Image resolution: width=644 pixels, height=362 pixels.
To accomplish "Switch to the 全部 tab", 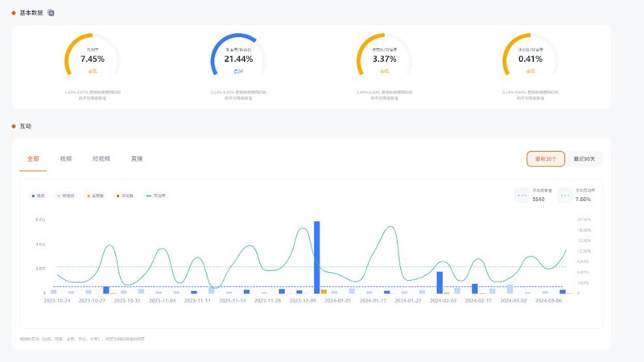I will pos(33,159).
